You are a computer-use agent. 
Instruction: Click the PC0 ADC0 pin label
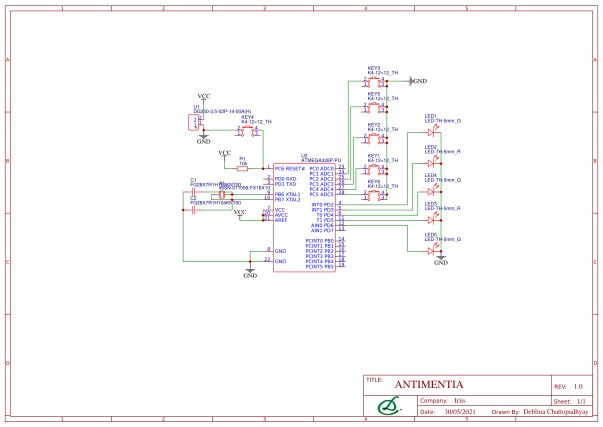coord(321,169)
